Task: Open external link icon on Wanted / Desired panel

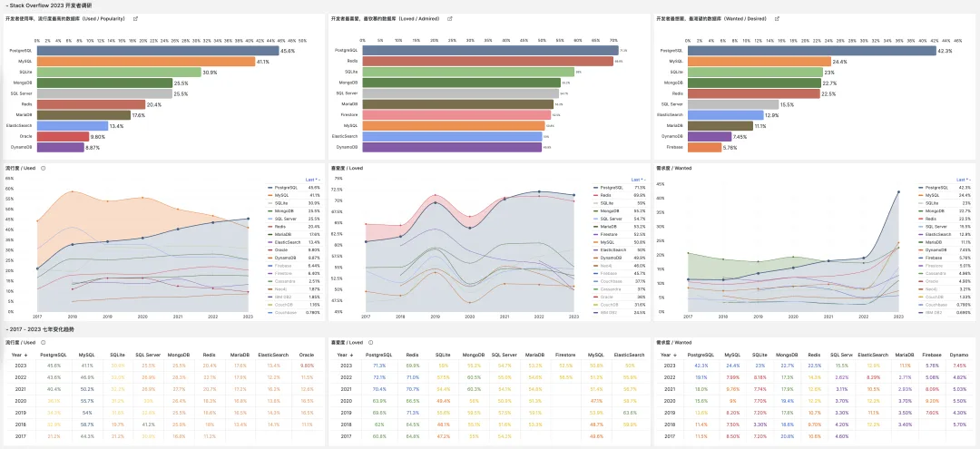Action: [x=777, y=19]
